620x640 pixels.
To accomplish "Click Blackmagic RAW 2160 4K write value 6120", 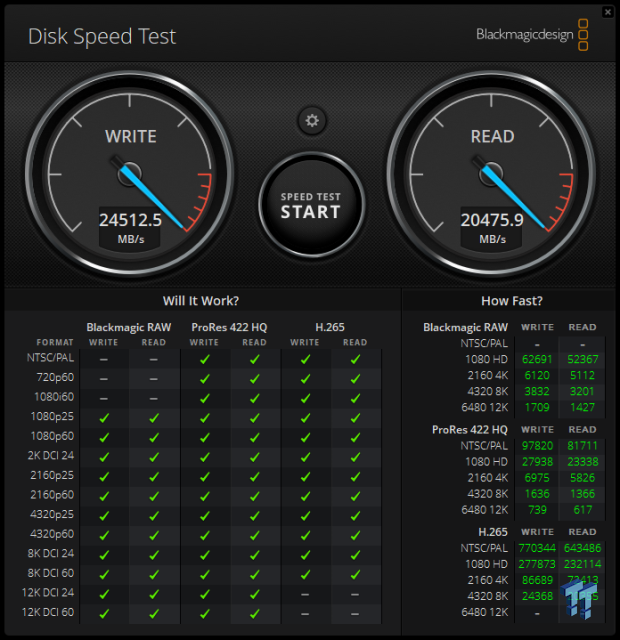I will (537, 375).
